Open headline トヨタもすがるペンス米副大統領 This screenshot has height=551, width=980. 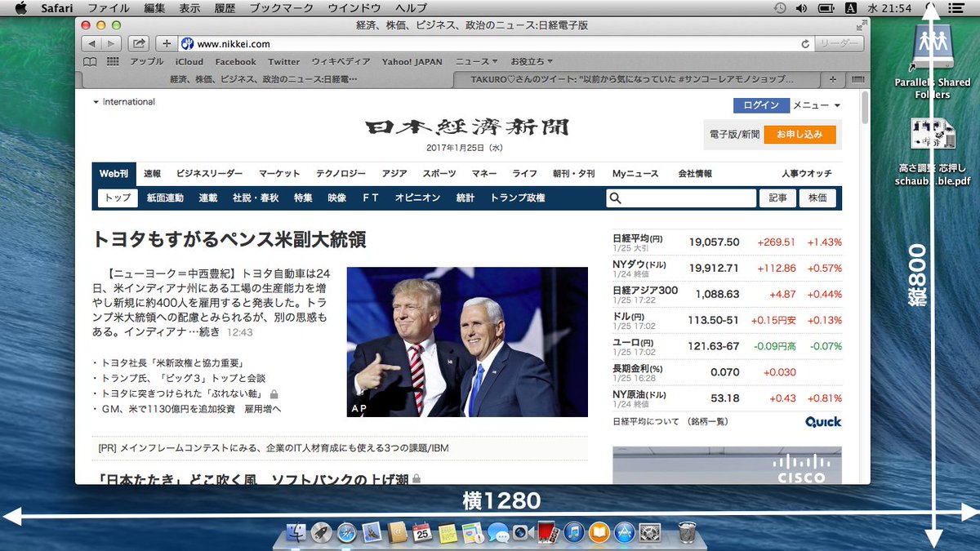(x=229, y=240)
